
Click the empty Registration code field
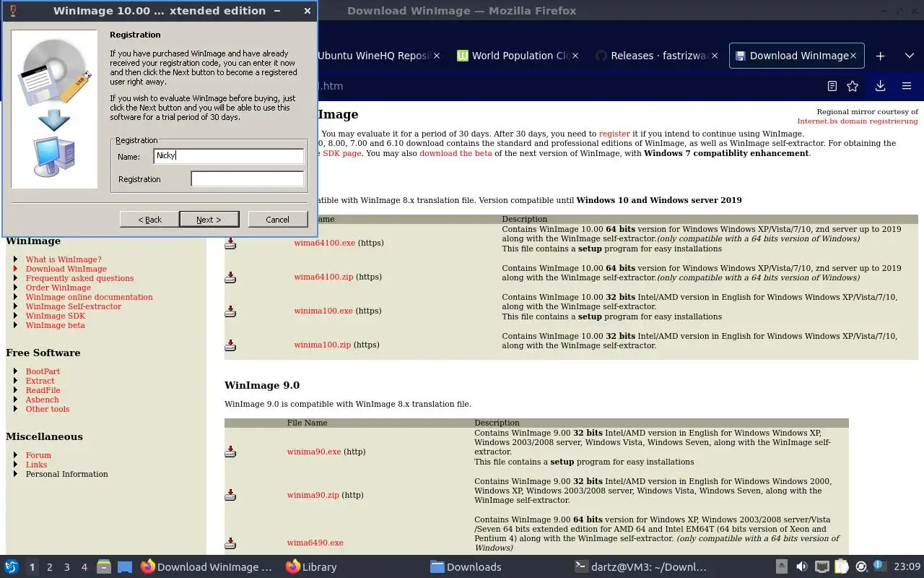[x=248, y=179]
